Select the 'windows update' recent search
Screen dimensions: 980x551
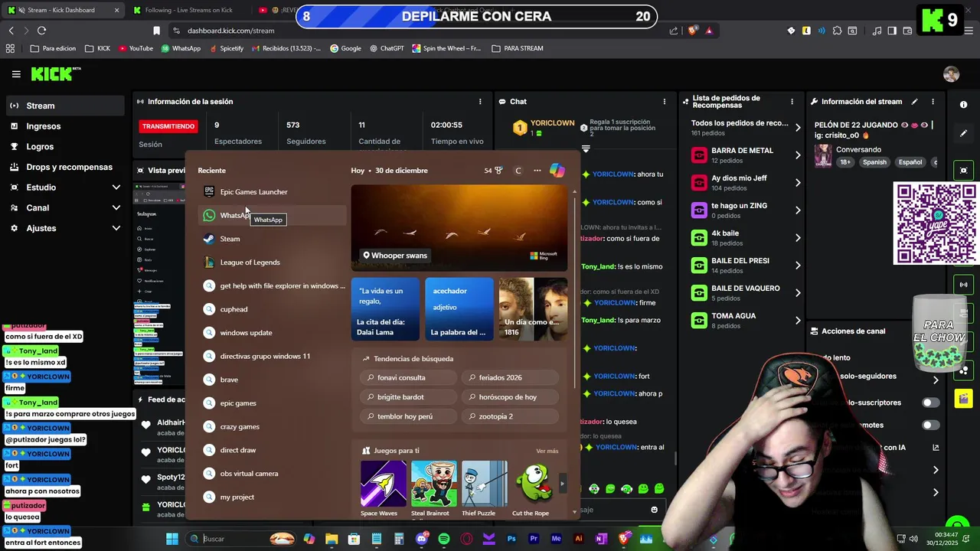click(272, 333)
